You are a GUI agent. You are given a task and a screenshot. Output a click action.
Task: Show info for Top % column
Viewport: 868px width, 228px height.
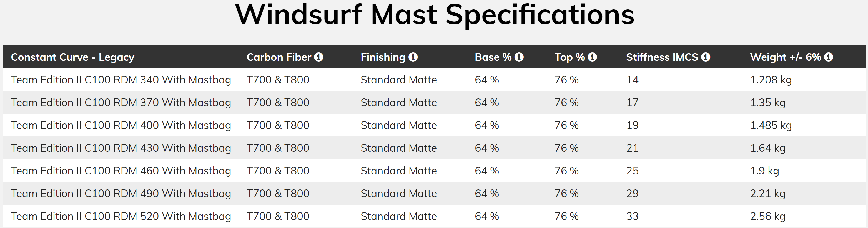pyautogui.click(x=592, y=57)
